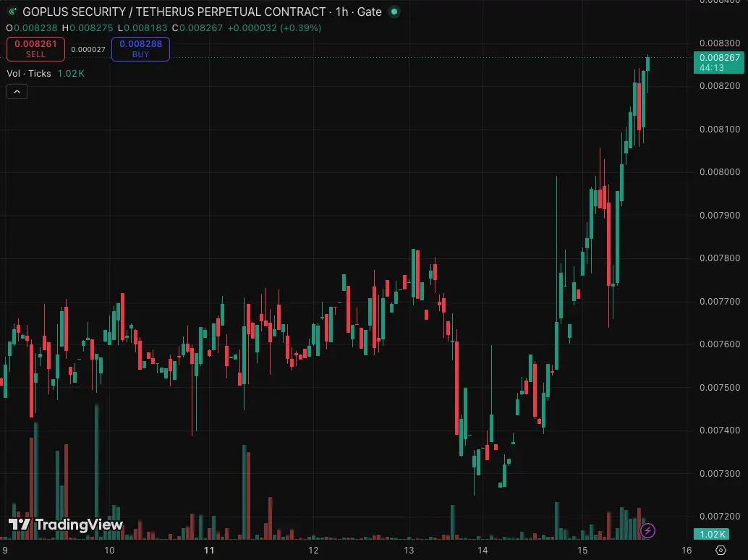Click the GoPlus Security symbol logo icon
Screen dimensions: 748x560
pos(12,12)
